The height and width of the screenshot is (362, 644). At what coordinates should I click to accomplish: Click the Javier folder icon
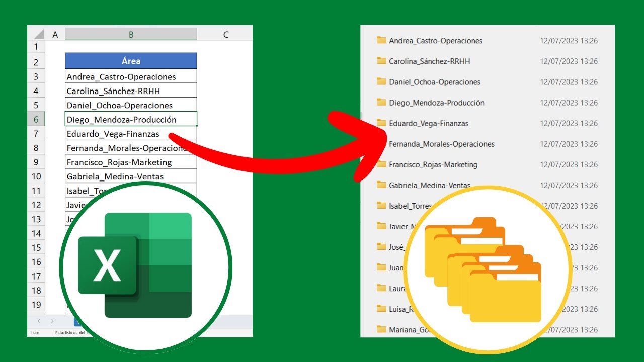pos(381,226)
